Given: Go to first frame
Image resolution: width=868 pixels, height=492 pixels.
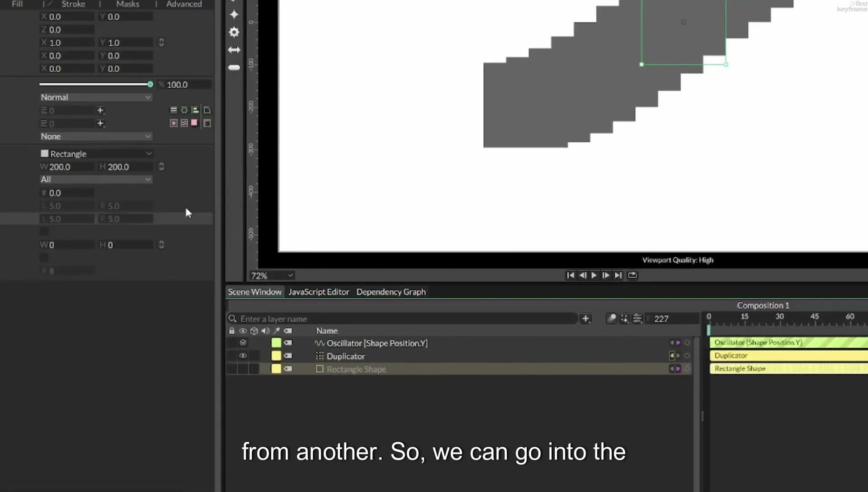Looking at the screenshot, I should 571,275.
